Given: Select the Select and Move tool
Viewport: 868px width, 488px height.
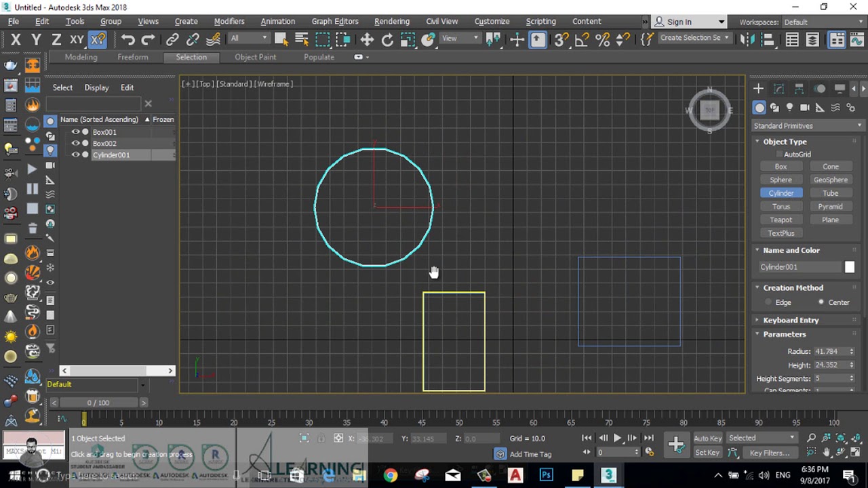Looking at the screenshot, I should (x=367, y=40).
